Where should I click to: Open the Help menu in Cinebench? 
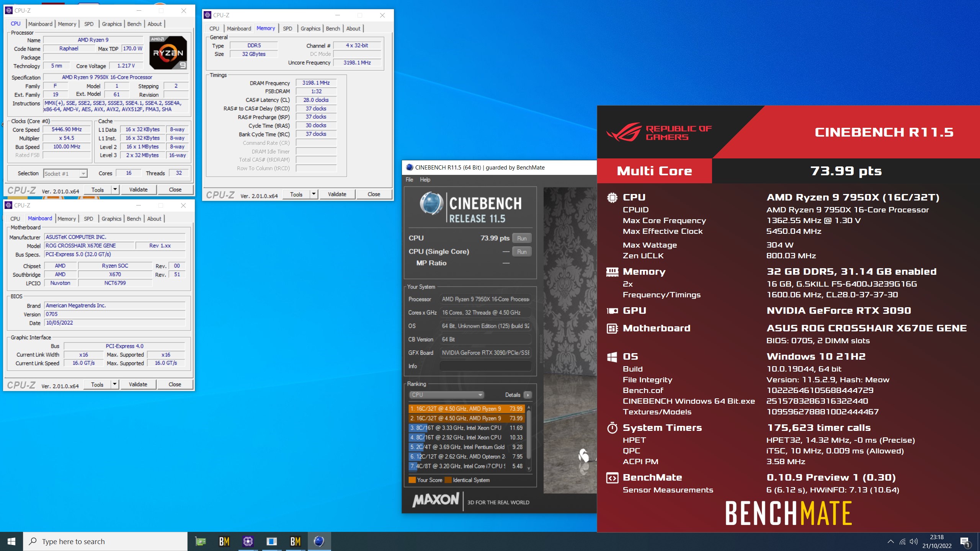[x=425, y=179]
